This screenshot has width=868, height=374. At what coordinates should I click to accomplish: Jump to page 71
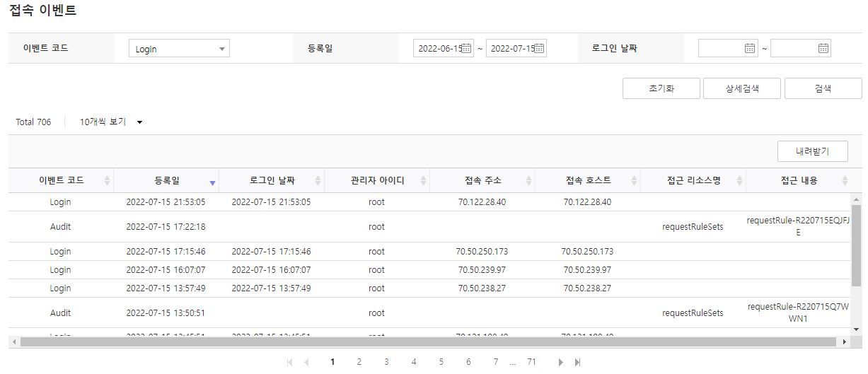(531, 362)
